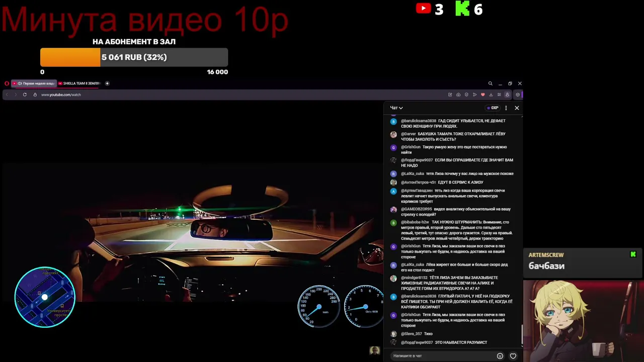Click the @АртемГавадзин username
Viewport: 644px width, 362px height.
point(417,191)
